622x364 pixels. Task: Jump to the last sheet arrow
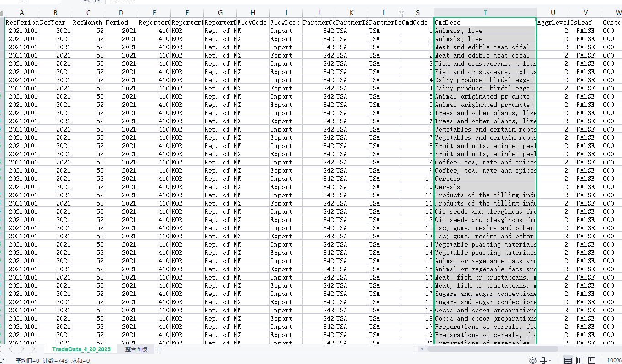(x=33, y=349)
